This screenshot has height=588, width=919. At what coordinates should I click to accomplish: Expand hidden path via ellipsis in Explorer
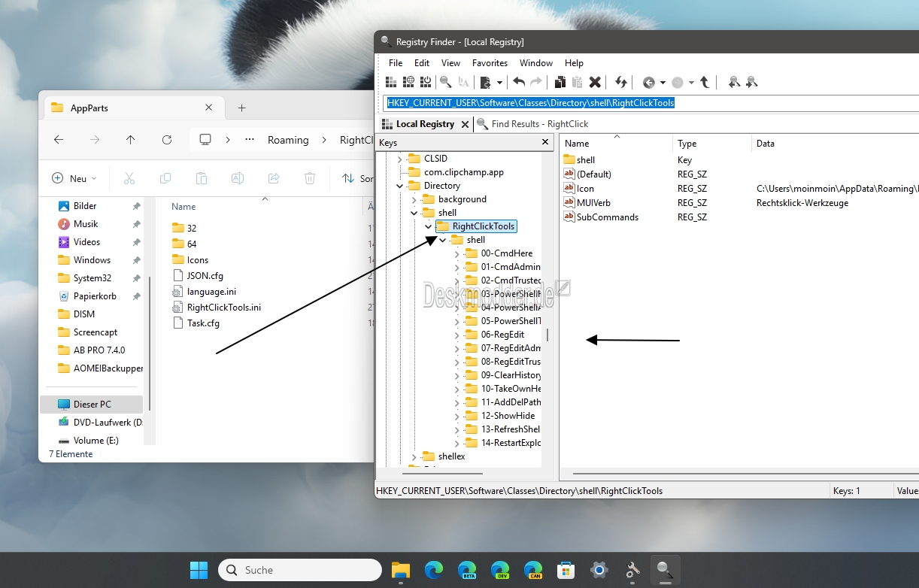point(250,140)
